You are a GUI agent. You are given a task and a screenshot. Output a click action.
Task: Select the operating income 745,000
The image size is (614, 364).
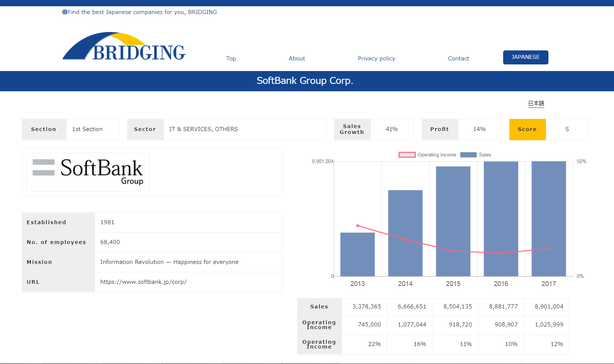click(x=369, y=325)
